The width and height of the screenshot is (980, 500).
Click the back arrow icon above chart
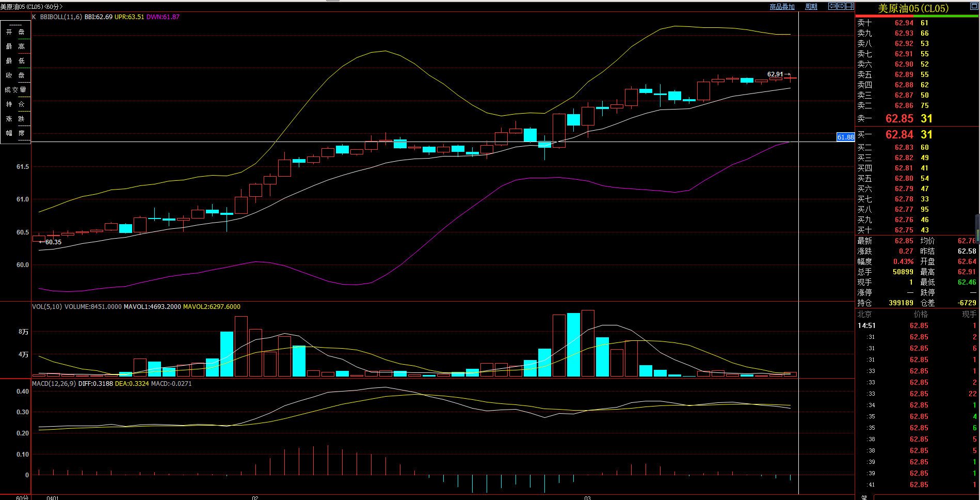pyautogui.click(x=832, y=6)
